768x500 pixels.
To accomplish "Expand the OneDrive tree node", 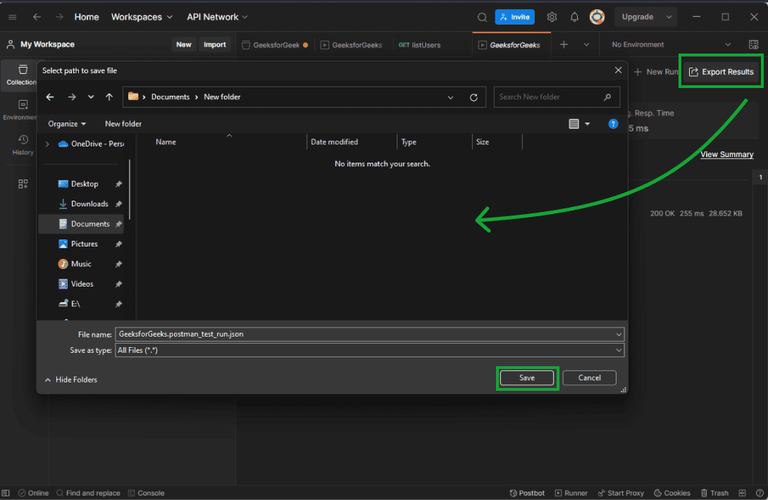I will pyautogui.click(x=47, y=144).
